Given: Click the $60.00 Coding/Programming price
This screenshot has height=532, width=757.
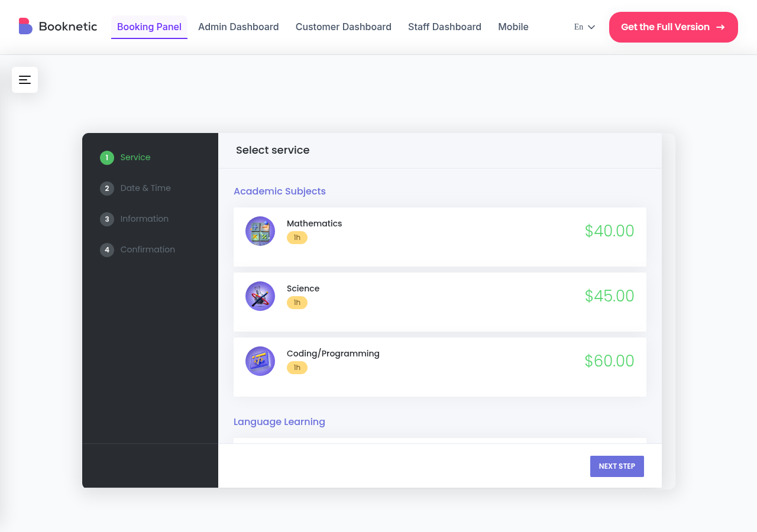Looking at the screenshot, I should 610,361.
